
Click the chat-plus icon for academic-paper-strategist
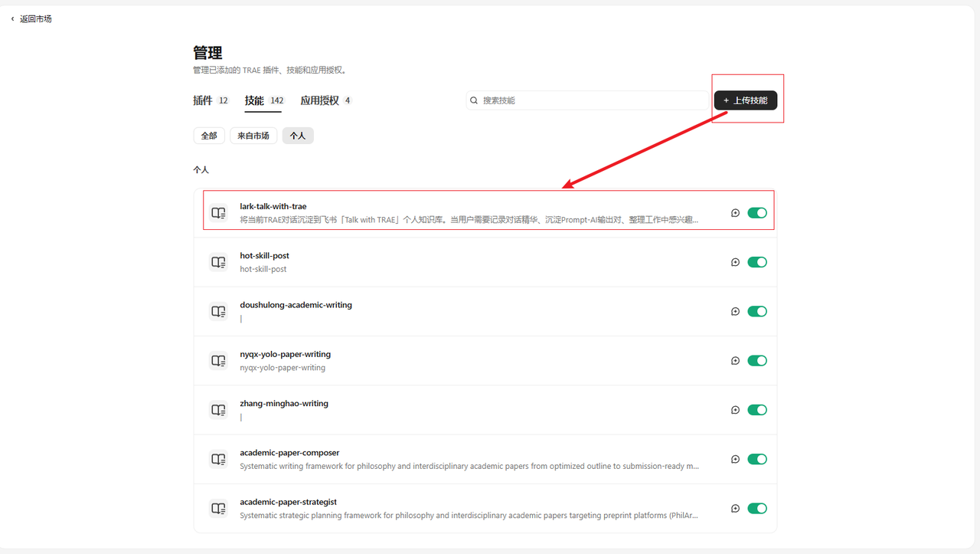coord(735,508)
